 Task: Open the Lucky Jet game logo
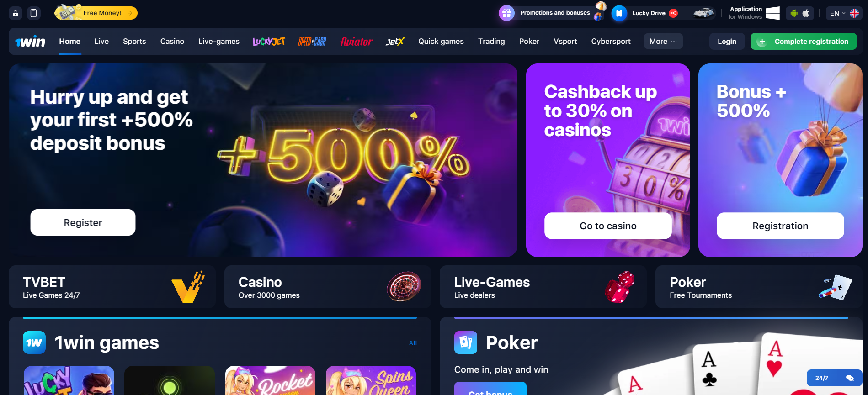point(269,42)
